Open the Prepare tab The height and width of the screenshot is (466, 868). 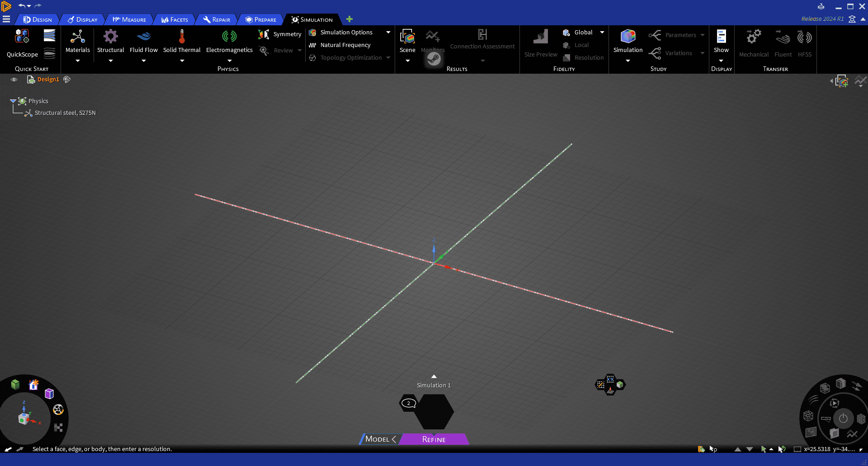tap(261, 19)
